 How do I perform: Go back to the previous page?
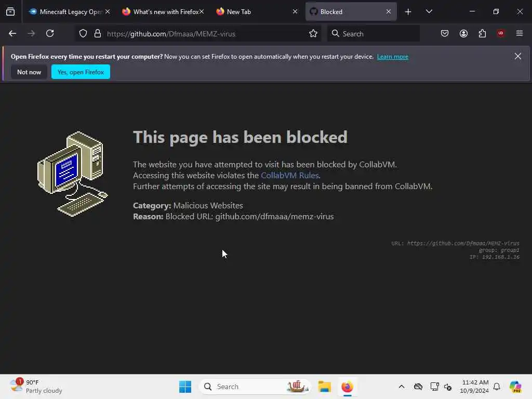coord(12,34)
